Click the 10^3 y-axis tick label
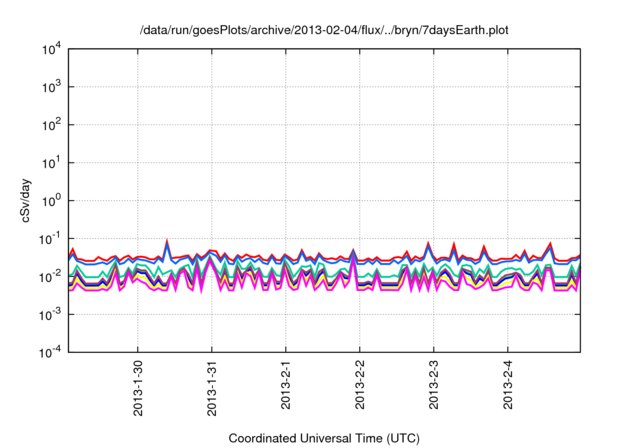This screenshot has height=448, width=640. (x=51, y=87)
